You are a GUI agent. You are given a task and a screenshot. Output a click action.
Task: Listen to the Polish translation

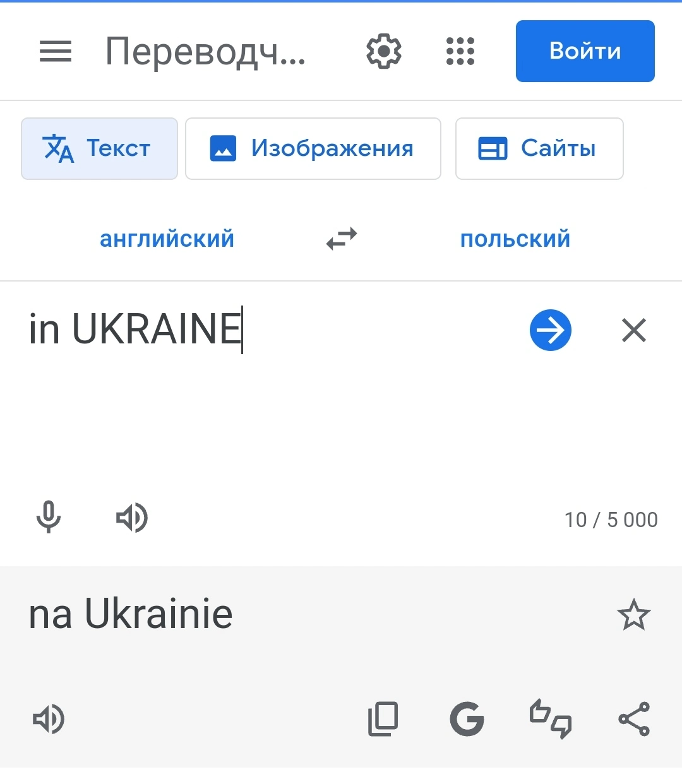tap(49, 719)
